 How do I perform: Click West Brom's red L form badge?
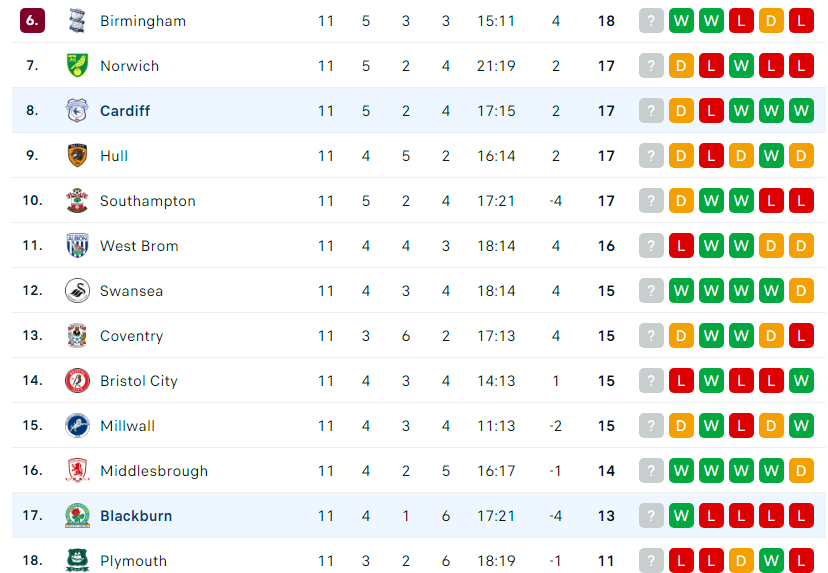tap(681, 246)
